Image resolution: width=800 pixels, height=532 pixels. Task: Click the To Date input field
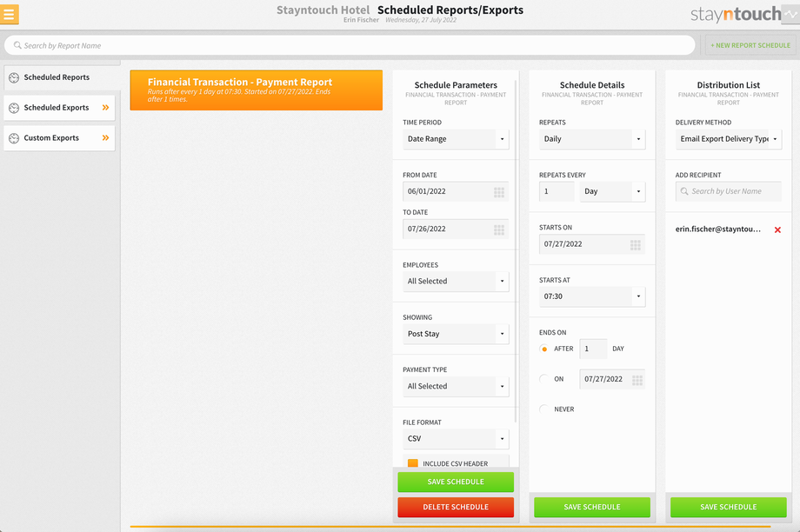(x=456, y=229)
